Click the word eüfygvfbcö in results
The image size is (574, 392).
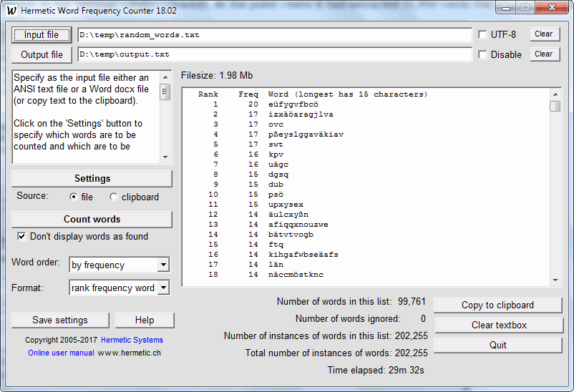tap(293, 104)
